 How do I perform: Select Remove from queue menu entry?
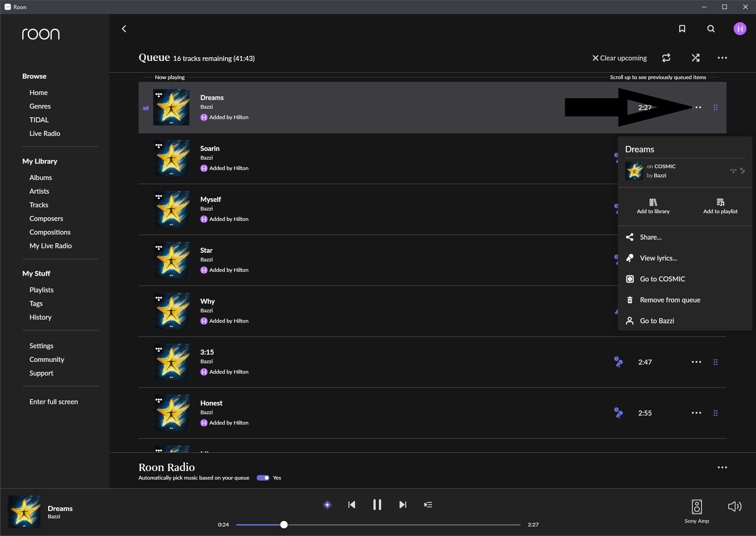point(685,300)
